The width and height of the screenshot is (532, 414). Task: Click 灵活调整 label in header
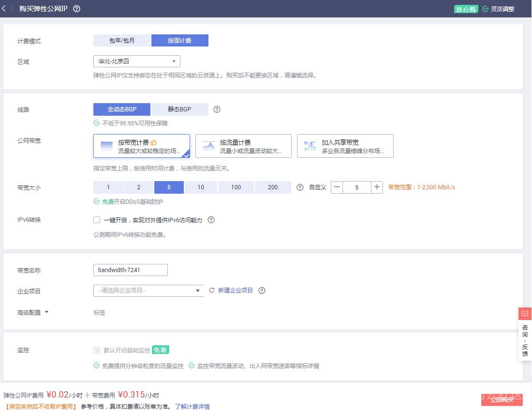click(502, 9)
